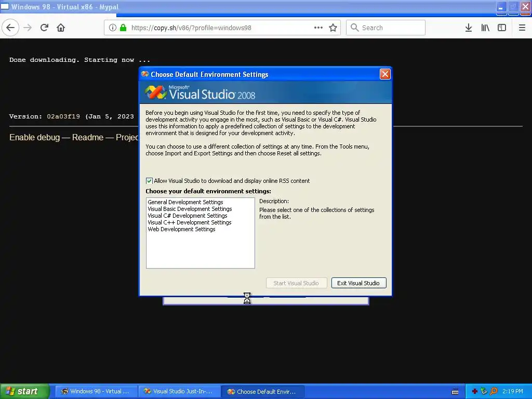Open the Windows start button

pos(25,391)
